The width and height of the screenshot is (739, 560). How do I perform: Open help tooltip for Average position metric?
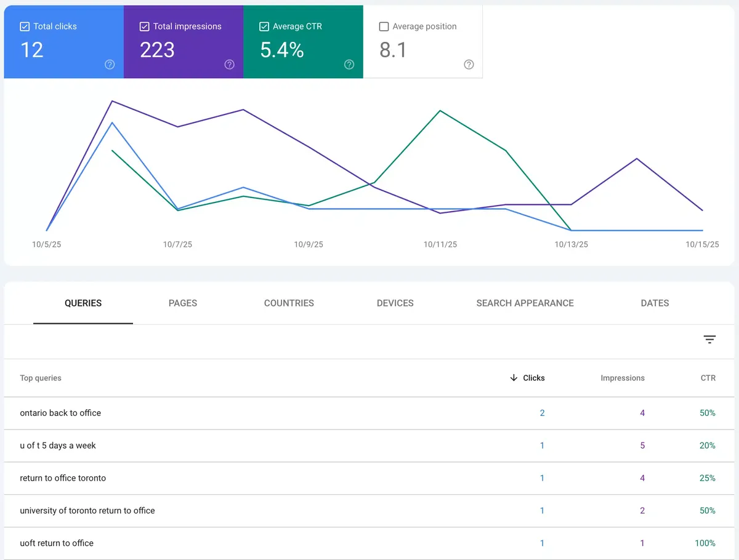(x=468, y=64)
